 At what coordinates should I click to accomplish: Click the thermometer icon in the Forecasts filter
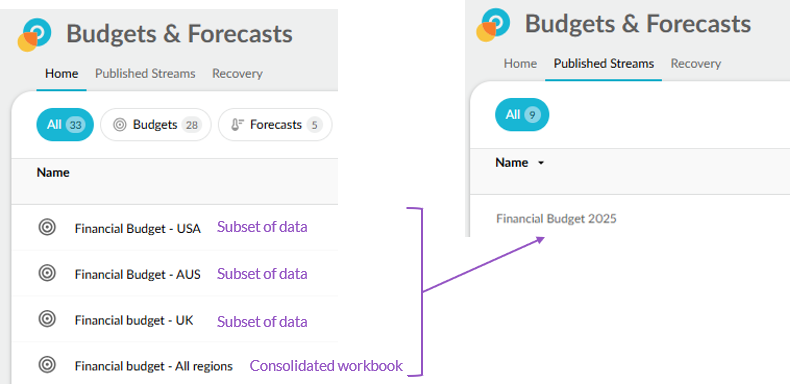pyautogui.click(x=237, y=125)
